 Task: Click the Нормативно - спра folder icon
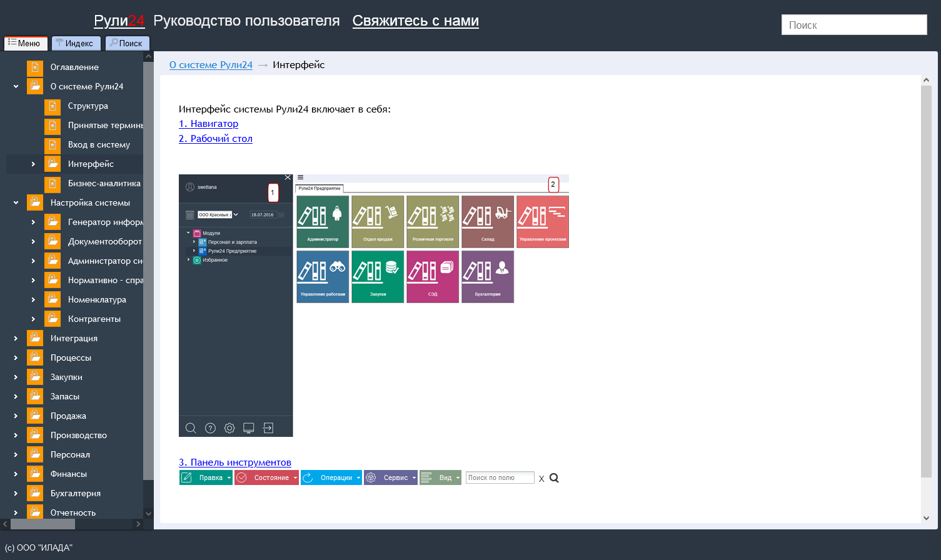click(53, 280)
